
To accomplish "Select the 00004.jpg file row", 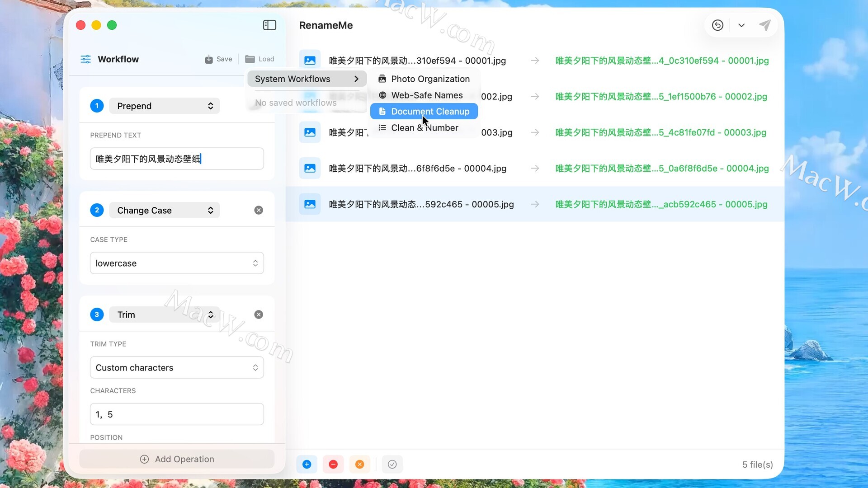I will coord(417,168).
